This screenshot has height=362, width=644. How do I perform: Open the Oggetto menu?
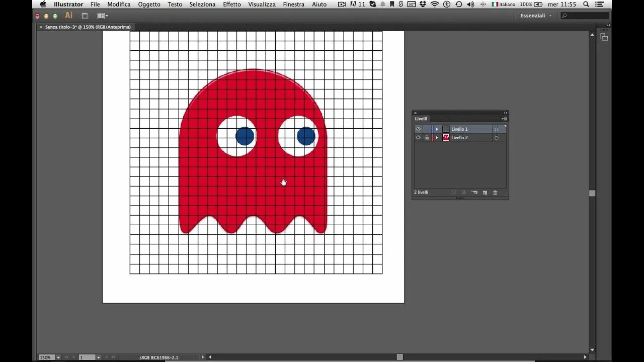(149, 4)
